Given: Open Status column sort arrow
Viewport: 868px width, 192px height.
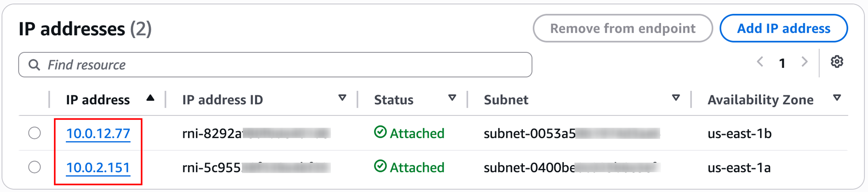Looking at the screenshot, I should [452, 98].
